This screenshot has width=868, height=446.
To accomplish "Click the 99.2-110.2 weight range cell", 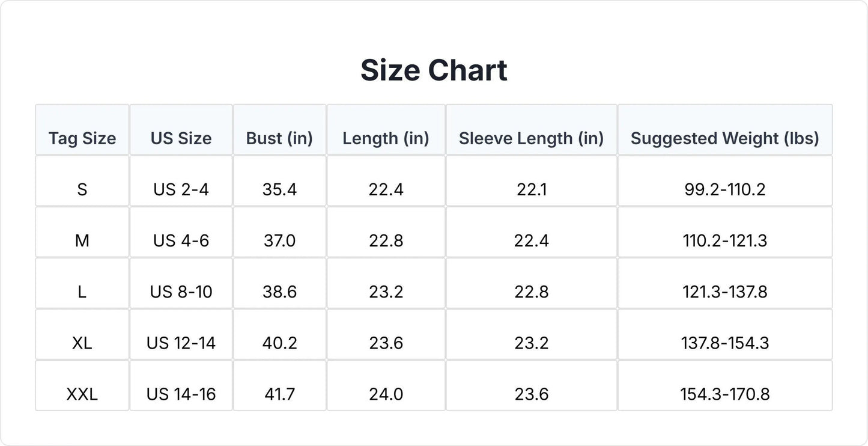I will pyautogui.click(x=725, y=181).
